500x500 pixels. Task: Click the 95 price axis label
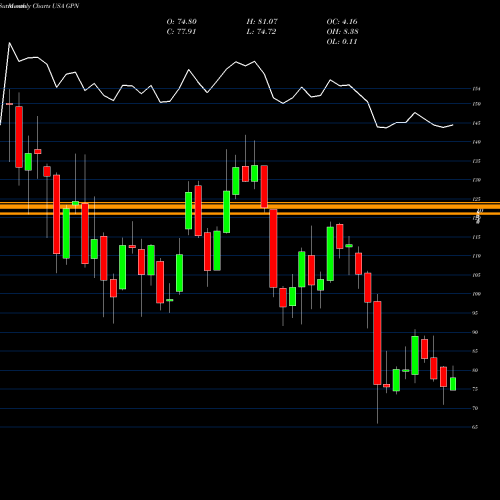(x=475, y=313)
